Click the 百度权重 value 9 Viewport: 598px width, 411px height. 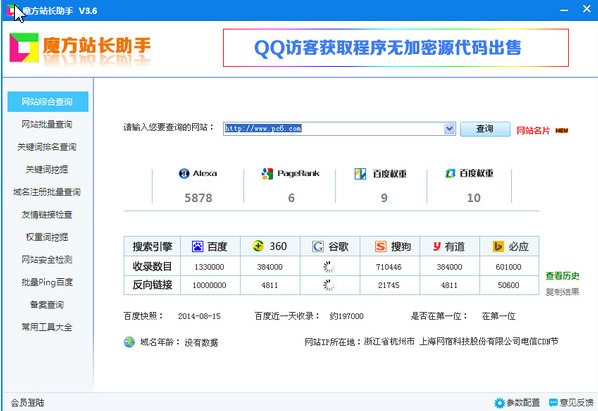point(384,198)
